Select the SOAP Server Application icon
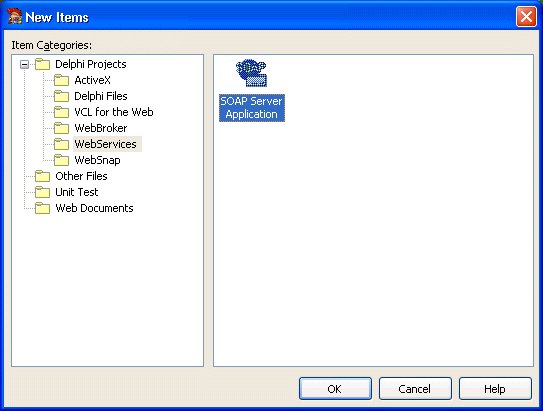Viewport: 543px width, 411px height. (x=251, y=73)
